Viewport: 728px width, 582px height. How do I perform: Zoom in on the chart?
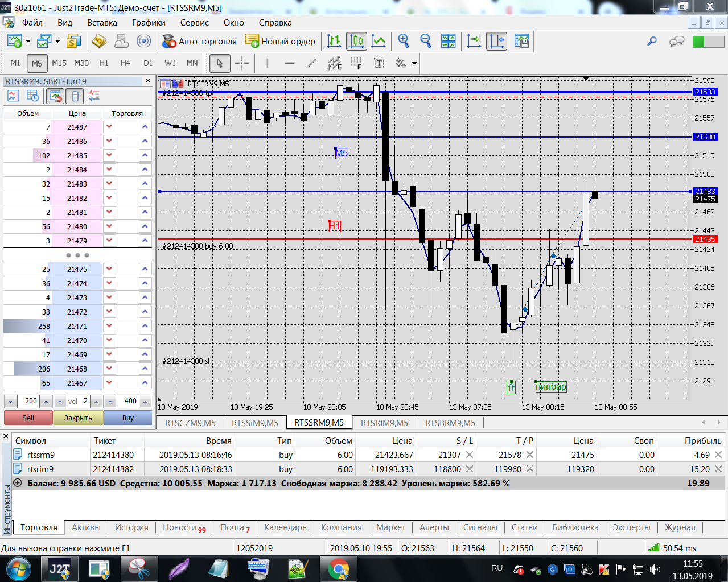point(404,41)
